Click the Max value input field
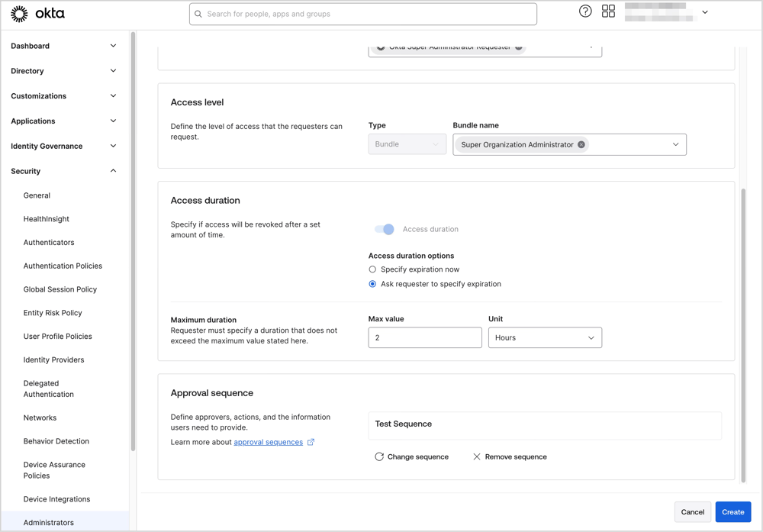Image resolution: width=763 pixels, height=532 pixels. point(425,337)
